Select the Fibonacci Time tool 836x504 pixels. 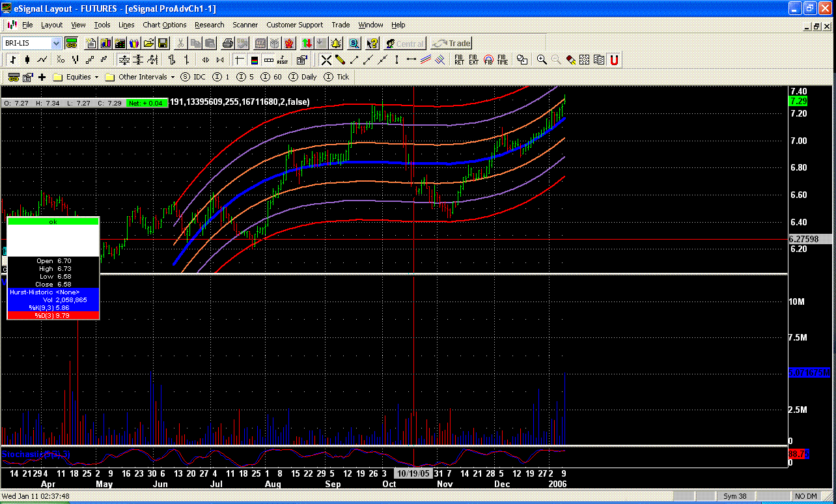coord(502,60)
